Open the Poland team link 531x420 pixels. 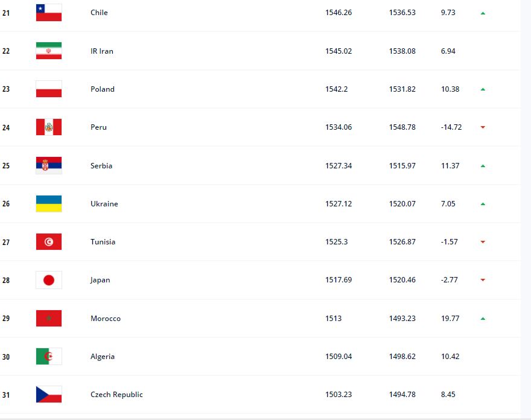[x=102, y=89]
